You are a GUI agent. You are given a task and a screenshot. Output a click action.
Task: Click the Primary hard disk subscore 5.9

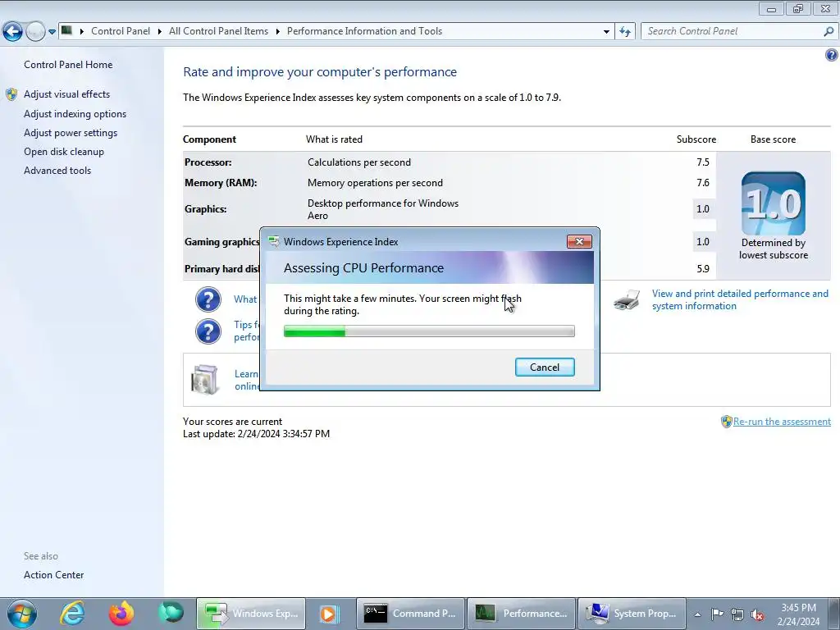(703, 269)
